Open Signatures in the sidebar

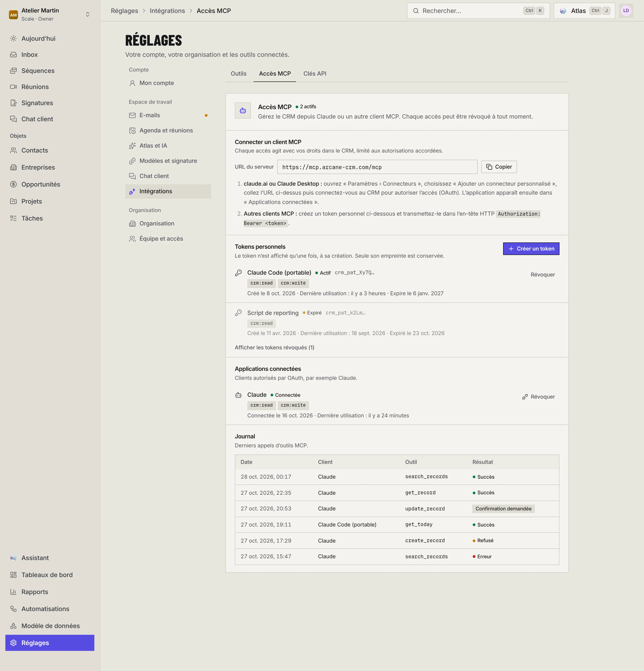50,103
